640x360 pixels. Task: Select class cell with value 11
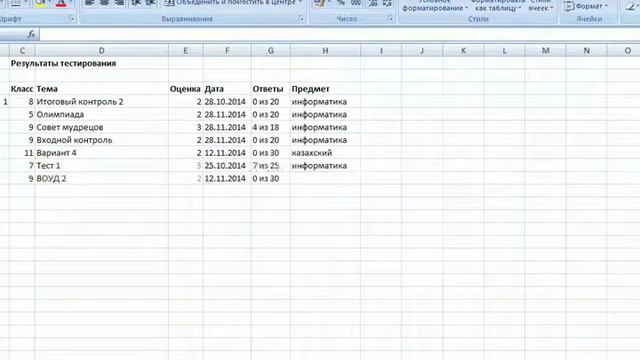[22, 153]
